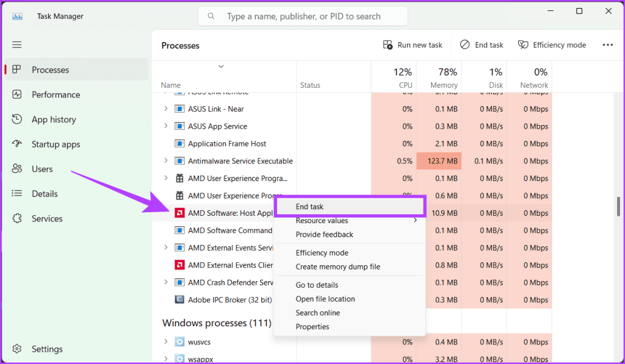Click the Efficiency mode toolbar button
The image size is (625, 364).
(x=552, y=45)
